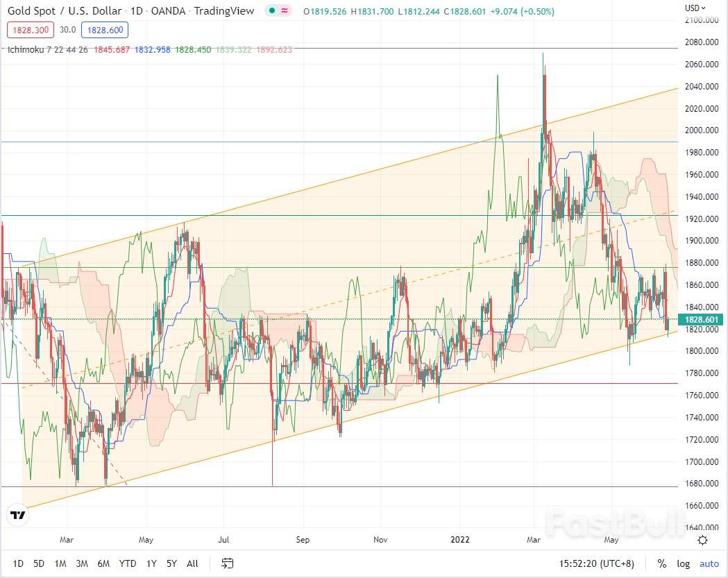
Task: Select the 6M time range
Action: point(103,563)
